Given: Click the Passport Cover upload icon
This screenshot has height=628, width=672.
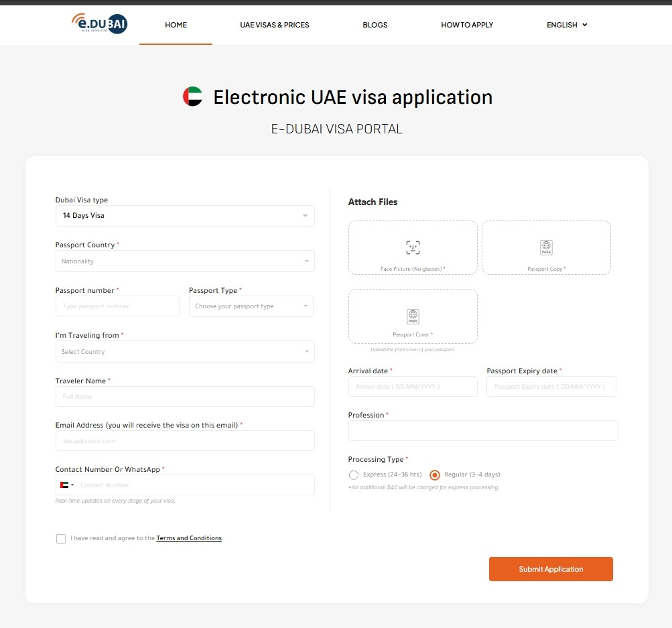Looking at the screenshot, I should pos(413,316).
